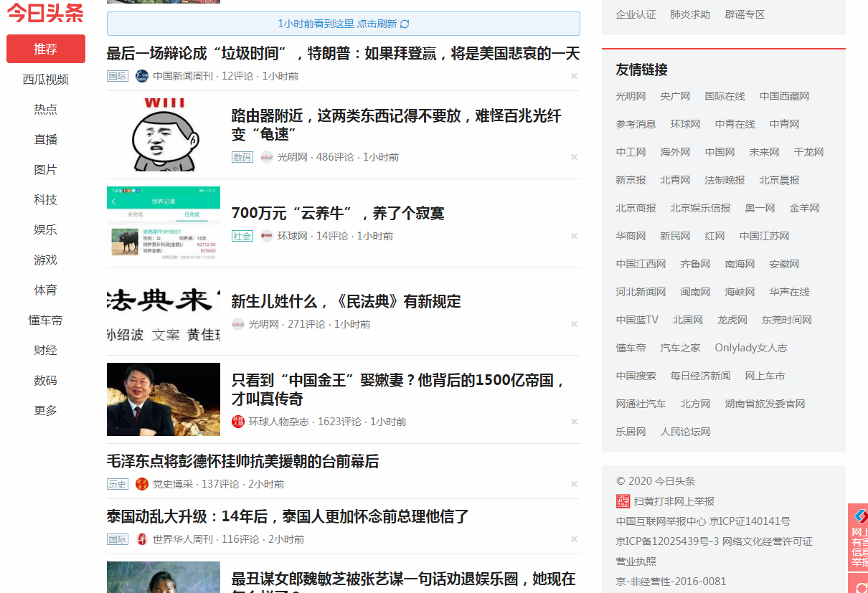Open the 中国金王 headline
This screenshot has height=593, width=868.
pyautogui.click(x=399, y=389)
